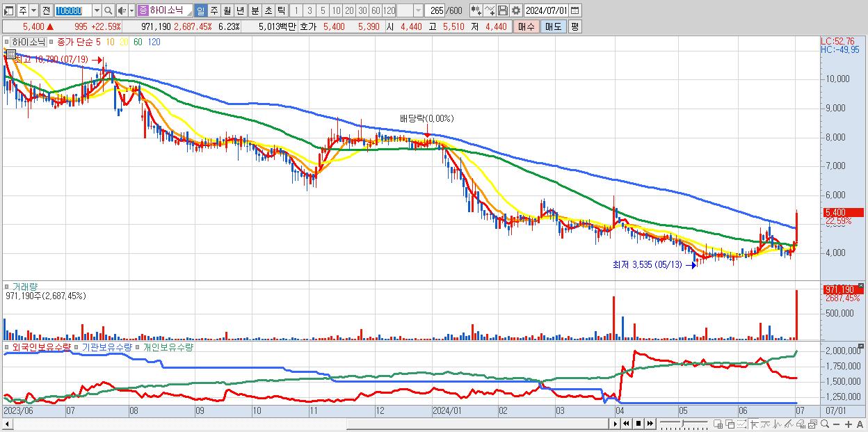Click the stop button in the bottom controls
Viewport: 868px width, 432px height.
click(638, 424)
